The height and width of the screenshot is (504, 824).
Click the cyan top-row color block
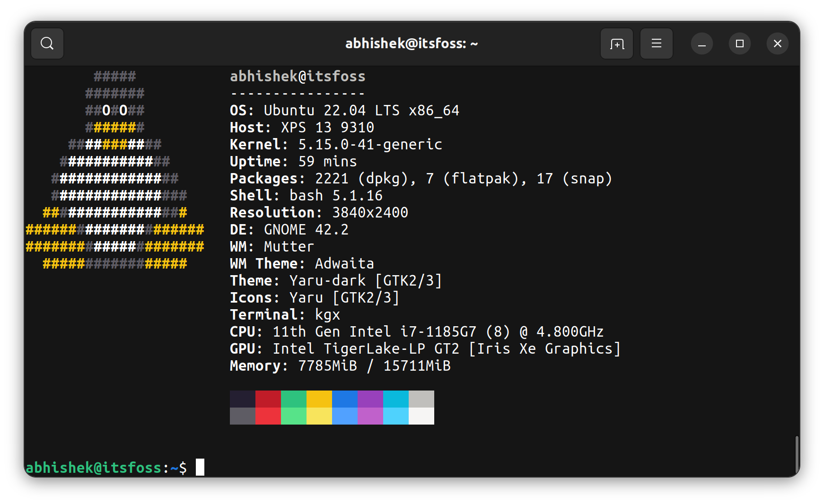(x=396, y=399)
